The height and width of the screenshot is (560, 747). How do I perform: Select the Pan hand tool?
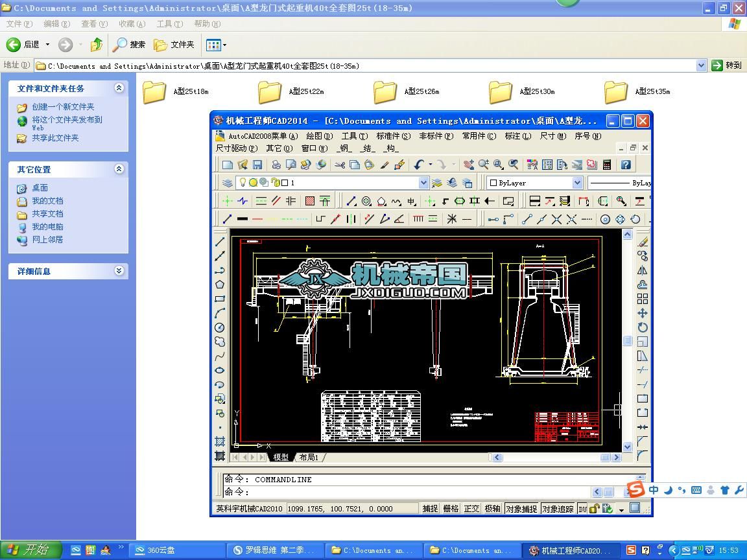[x=468, y=165]
